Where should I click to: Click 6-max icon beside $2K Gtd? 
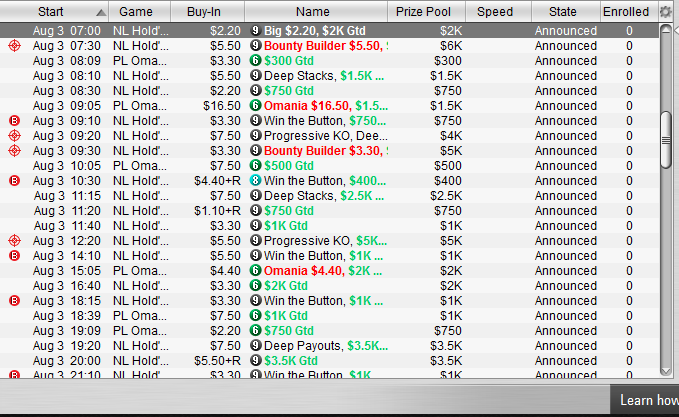click(255, 285)
